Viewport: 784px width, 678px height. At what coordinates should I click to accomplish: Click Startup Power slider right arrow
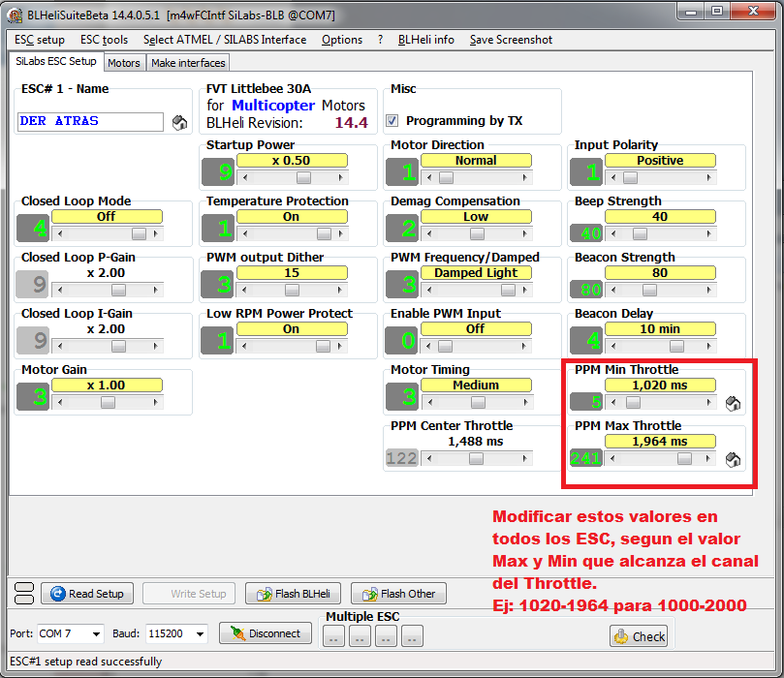point(341,177)
